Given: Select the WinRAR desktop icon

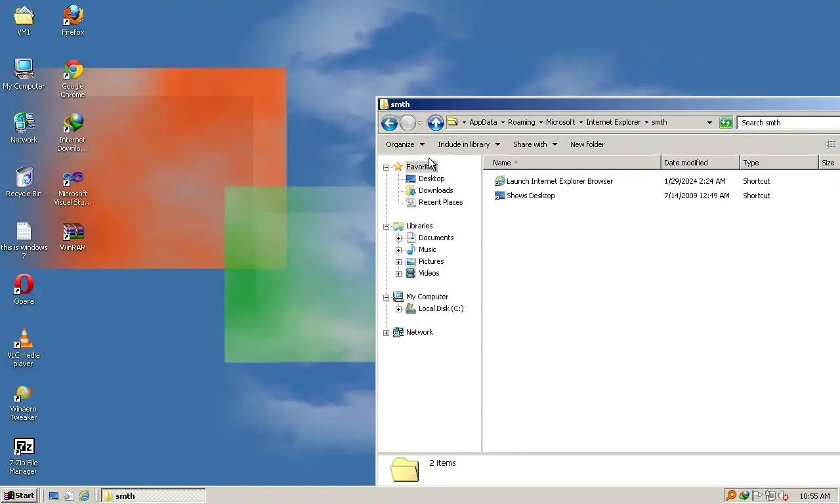Looking at the screenshot, I should click(73, 236).
